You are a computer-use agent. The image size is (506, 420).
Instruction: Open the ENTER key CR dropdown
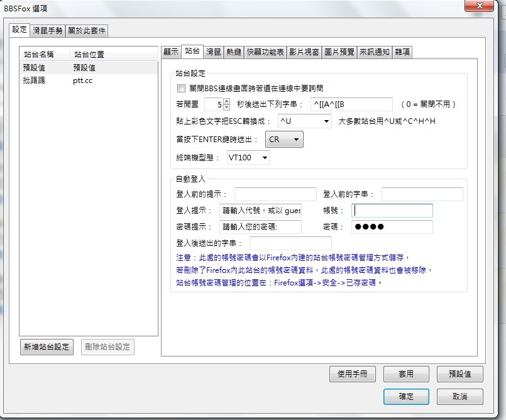pyautogui.click(x=284, y=140)
